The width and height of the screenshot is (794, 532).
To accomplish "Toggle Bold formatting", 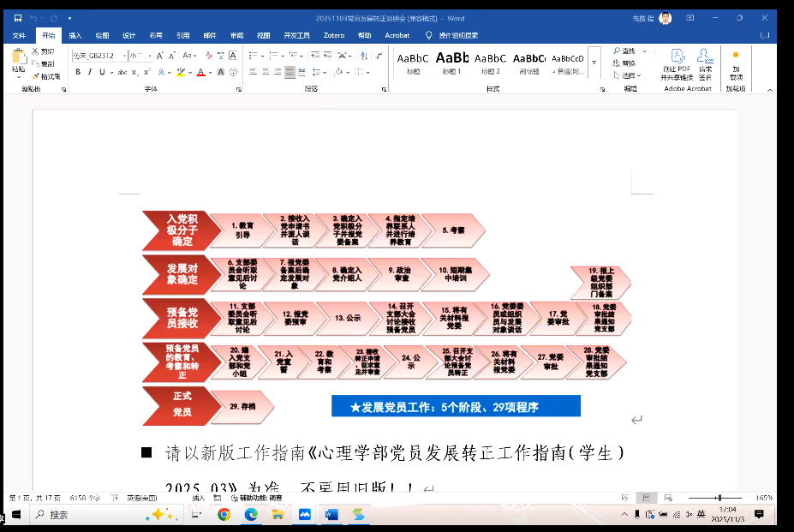I will 78,72.
